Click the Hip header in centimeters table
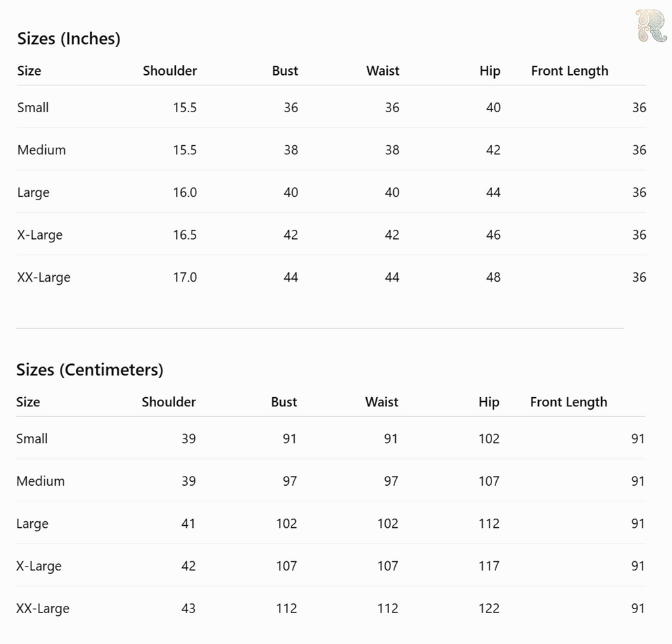672x644 pixels. point(489,402)
